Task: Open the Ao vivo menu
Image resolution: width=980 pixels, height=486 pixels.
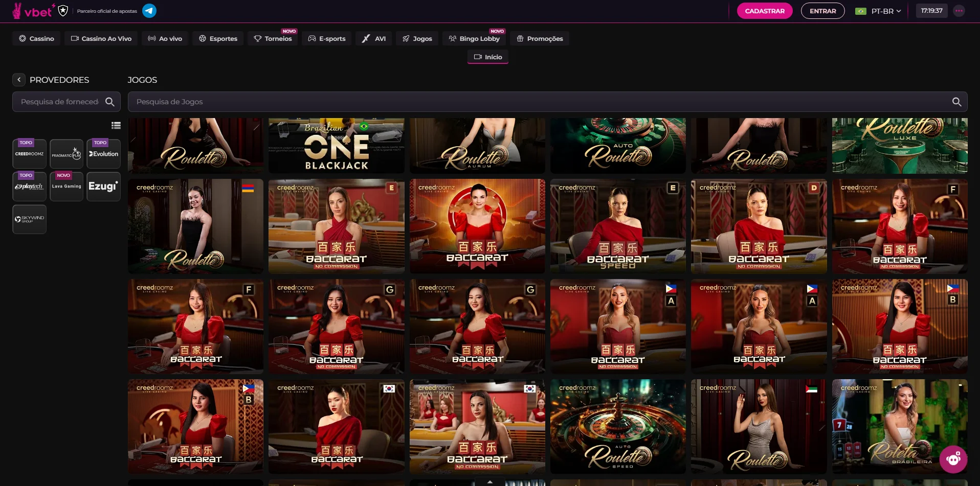Action: pyautogui.click(x=165, y=38)
